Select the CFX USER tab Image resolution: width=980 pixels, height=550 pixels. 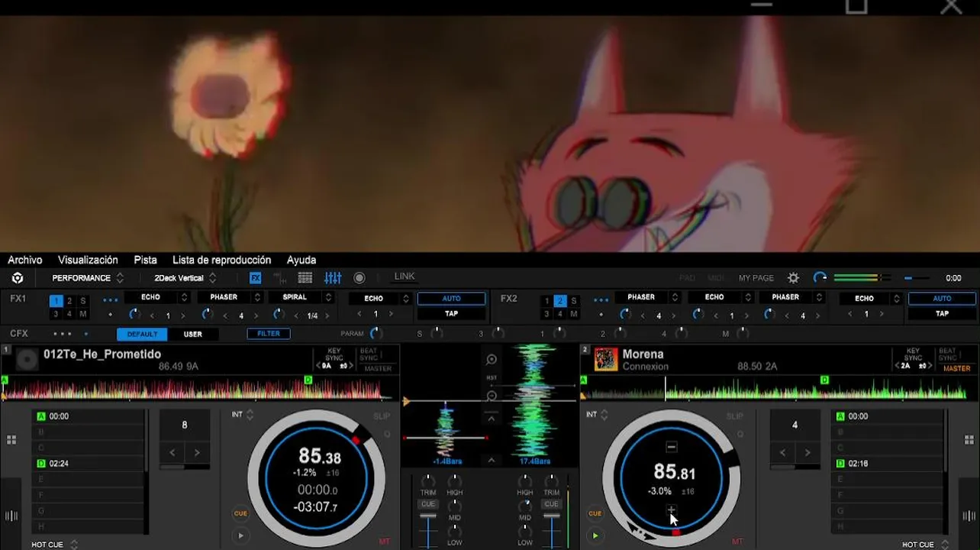(193, 334)
